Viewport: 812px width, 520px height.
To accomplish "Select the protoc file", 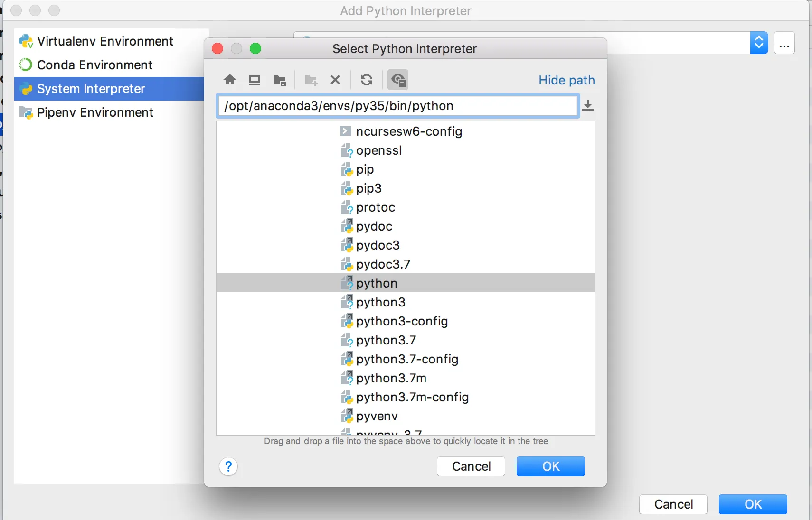I will point(406,207).
